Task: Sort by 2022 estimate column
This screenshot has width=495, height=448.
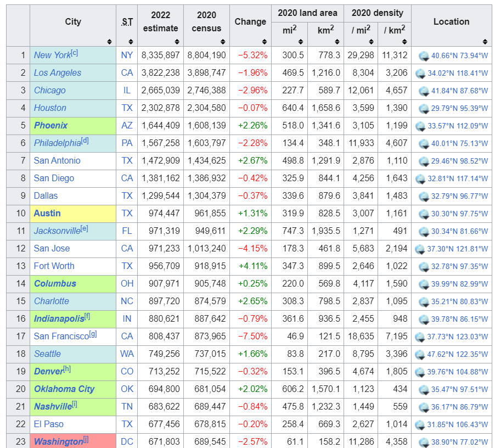Action: 177,42
